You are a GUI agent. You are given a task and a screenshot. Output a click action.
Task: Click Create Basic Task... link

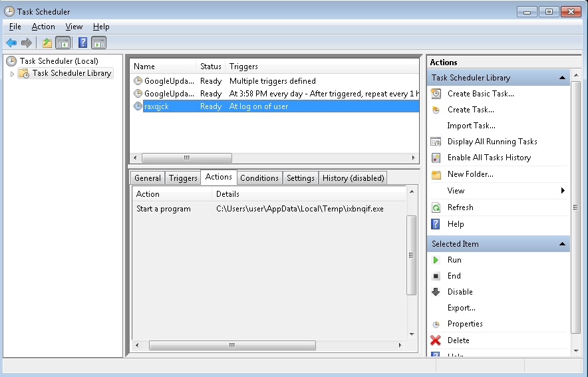pyautogui.click(x=481, y=94)
